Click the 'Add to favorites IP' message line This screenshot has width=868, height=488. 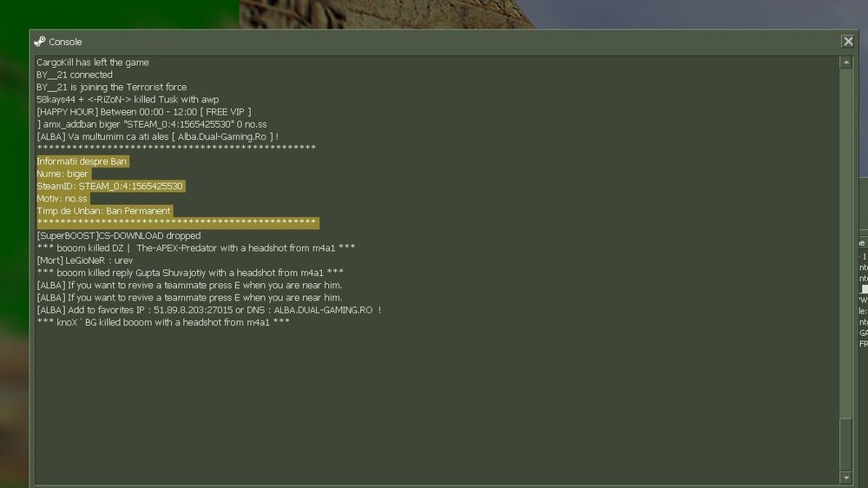click(x=208, y=310)
